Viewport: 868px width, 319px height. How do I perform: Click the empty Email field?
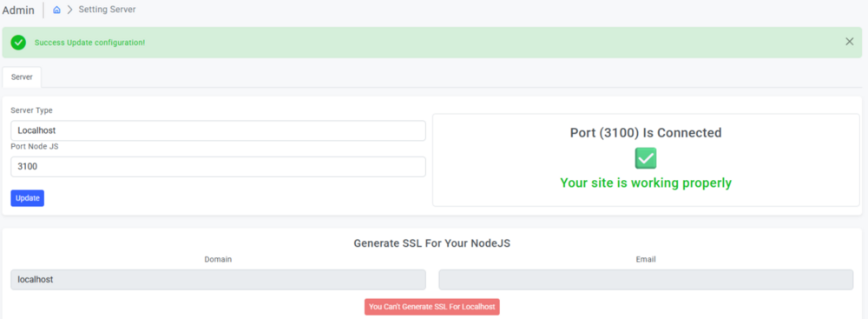(x=646, y=280)
